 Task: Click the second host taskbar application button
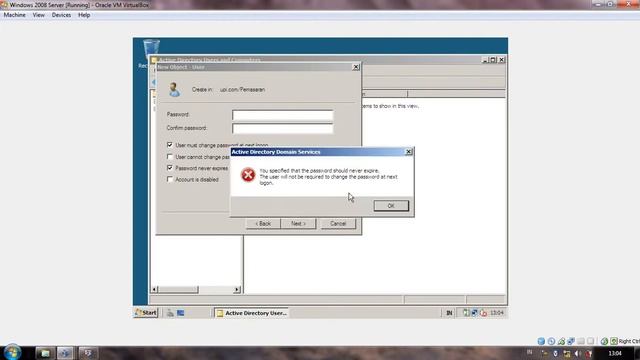65,353
